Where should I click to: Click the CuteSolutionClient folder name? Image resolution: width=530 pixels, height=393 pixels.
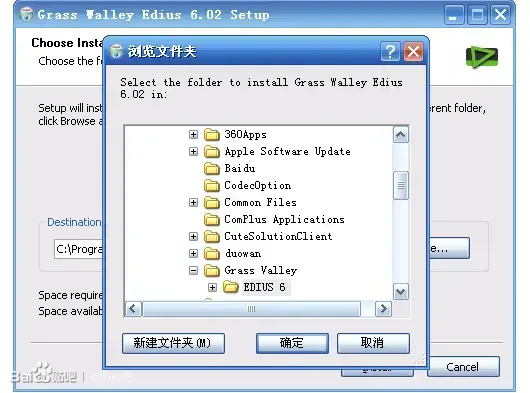[278, 237]
